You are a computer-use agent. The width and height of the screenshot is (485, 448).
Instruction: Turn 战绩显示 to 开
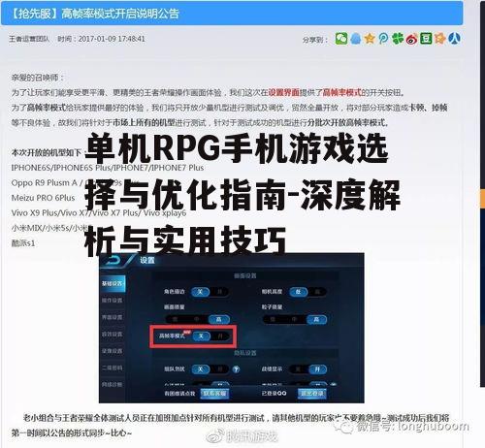[317, 369]
